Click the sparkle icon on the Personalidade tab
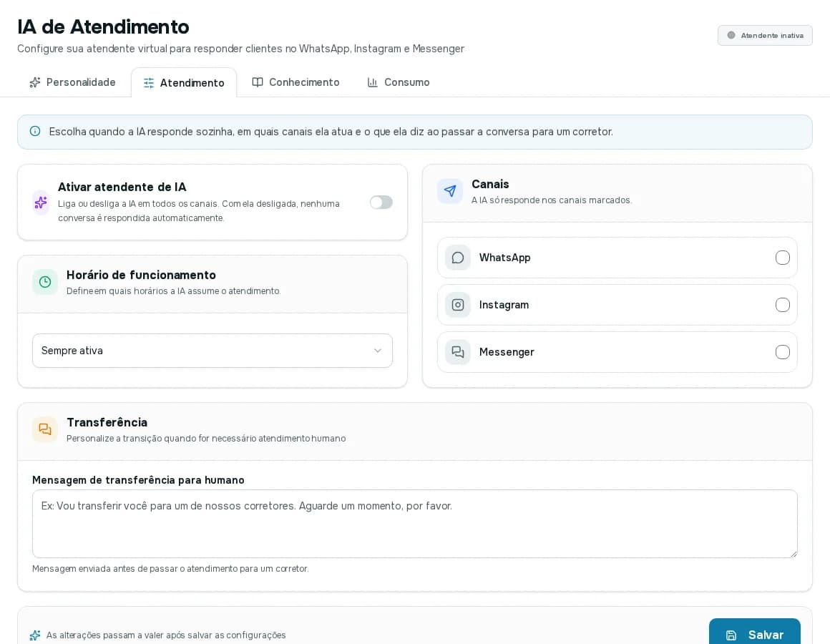Viewport: 830px width, 644px height. pyautogui.click(x=35, y=82)
